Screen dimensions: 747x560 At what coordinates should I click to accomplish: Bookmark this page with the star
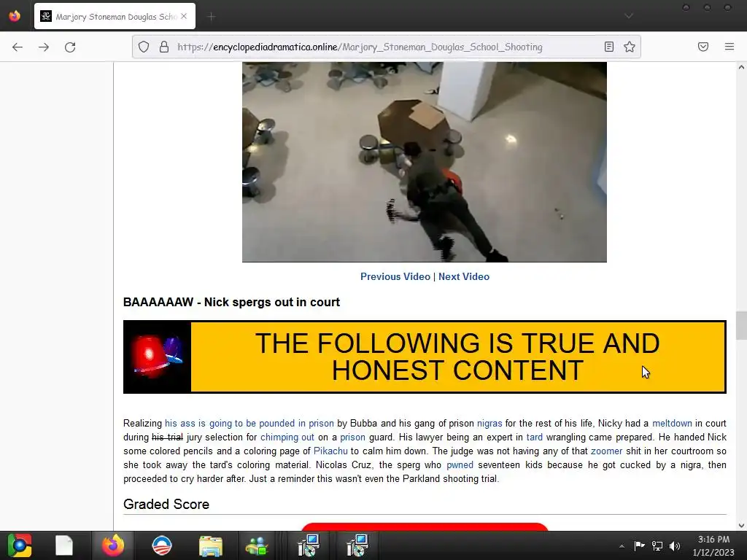click(x=630, y=47)
